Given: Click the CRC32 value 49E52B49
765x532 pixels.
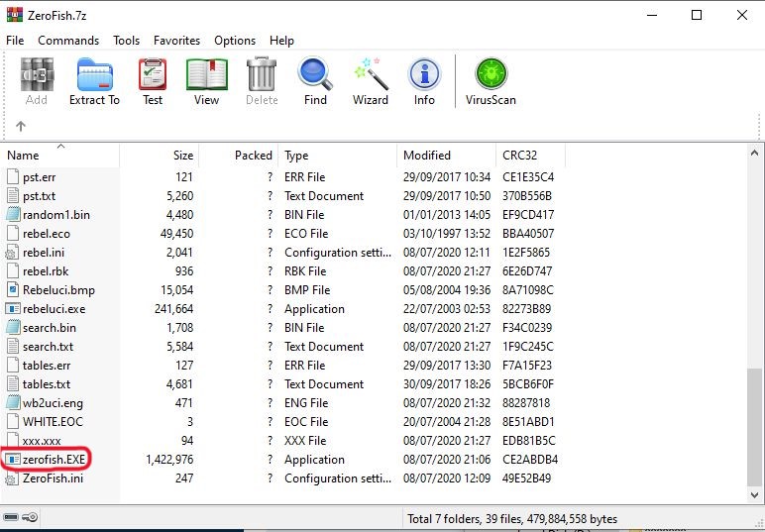Looking at the screenshot, I should (x=527, y=479).
